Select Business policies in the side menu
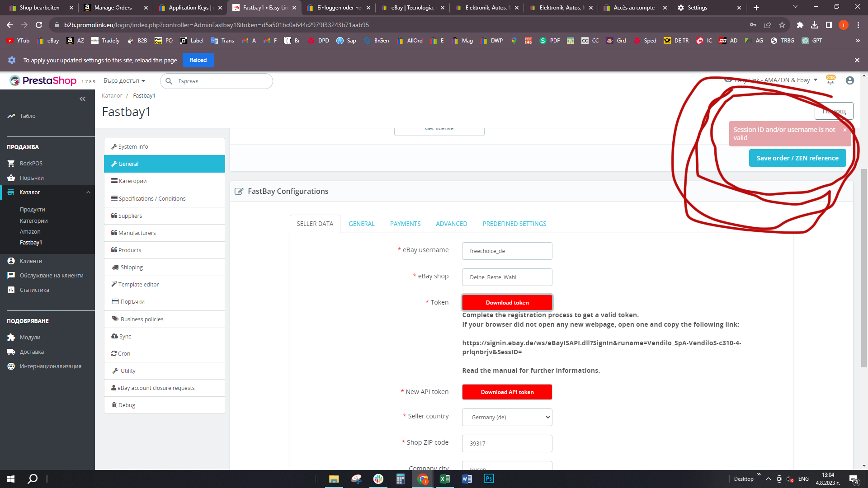 click(142, 319)
